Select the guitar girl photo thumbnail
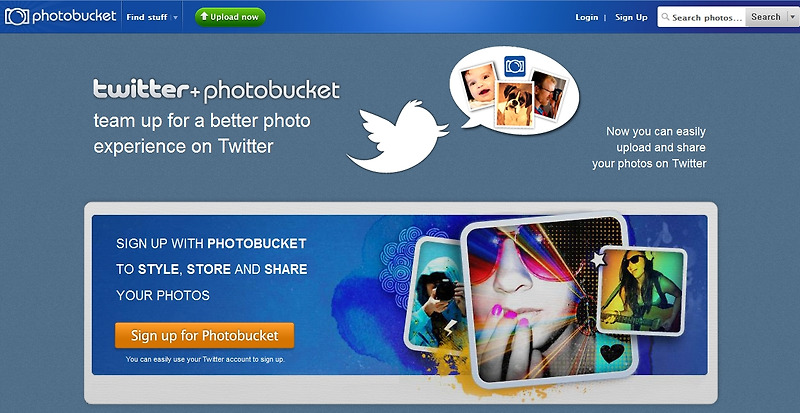Image resolution: width=800 pixels, height=413 pixels. tap(642, 291)
